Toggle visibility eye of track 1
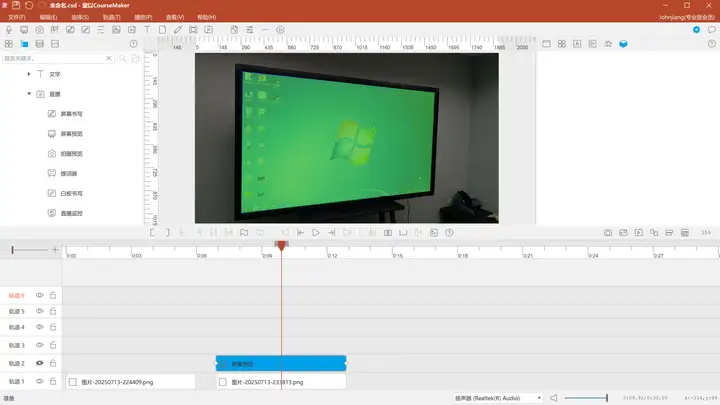This screenshot has height=405, width=720. [x=39, y=382]
